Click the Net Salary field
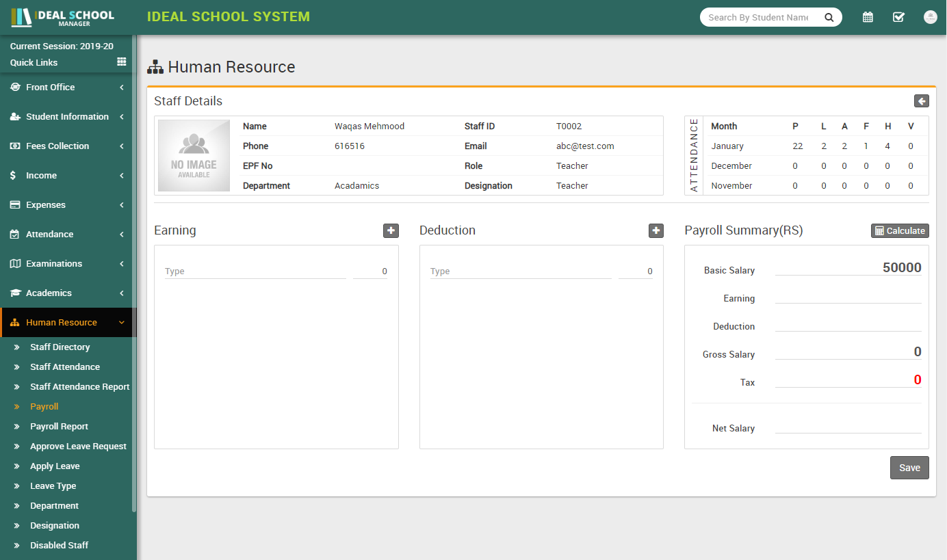Viewport: 947px width, 560px height. 848,426
